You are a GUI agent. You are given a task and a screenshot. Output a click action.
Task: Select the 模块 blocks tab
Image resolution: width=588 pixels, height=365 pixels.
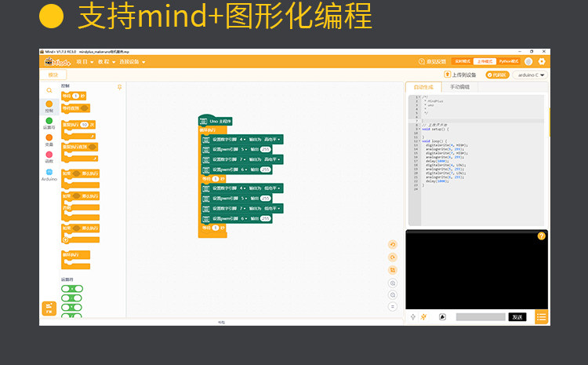click(x=53, y=75)
